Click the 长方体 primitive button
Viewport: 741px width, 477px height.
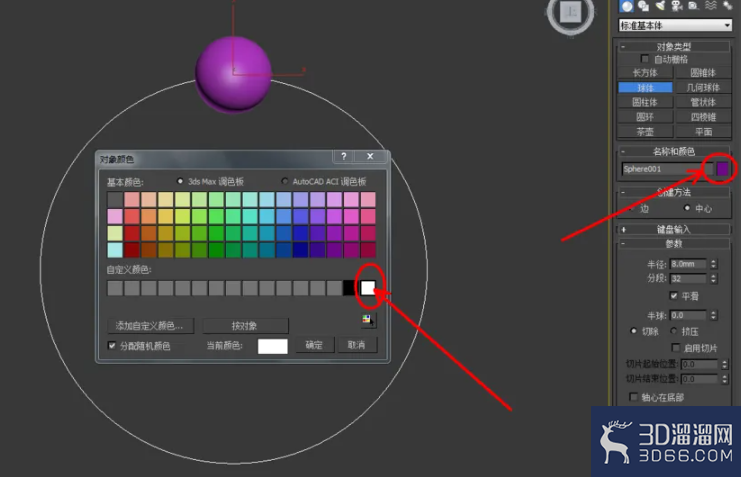tap(645, 73)
